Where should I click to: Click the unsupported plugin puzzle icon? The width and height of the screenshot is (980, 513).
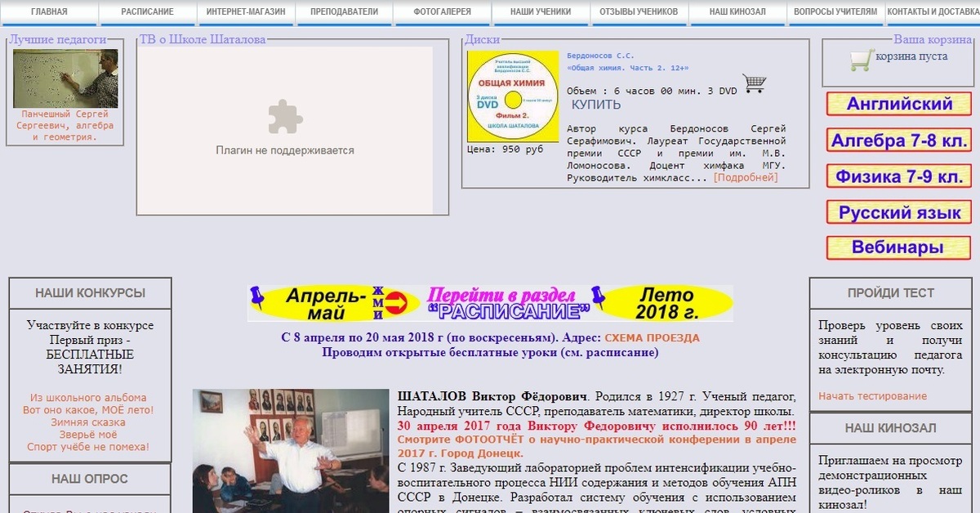click(x=285, y=117)
